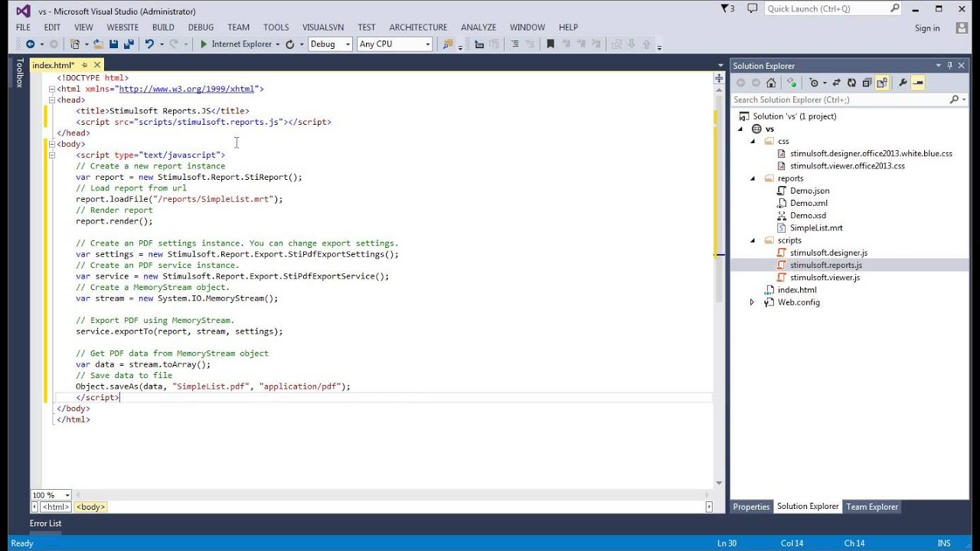Viewport: 980px width, 551px height.
Task: Toggle pin on index.html tab
Action: 84,65
